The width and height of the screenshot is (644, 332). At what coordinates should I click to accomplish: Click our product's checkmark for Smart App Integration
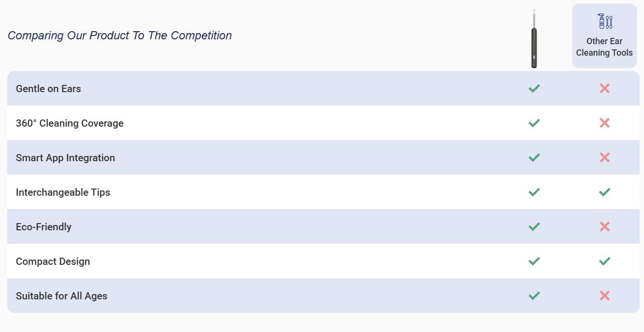[x=534, y=157]
